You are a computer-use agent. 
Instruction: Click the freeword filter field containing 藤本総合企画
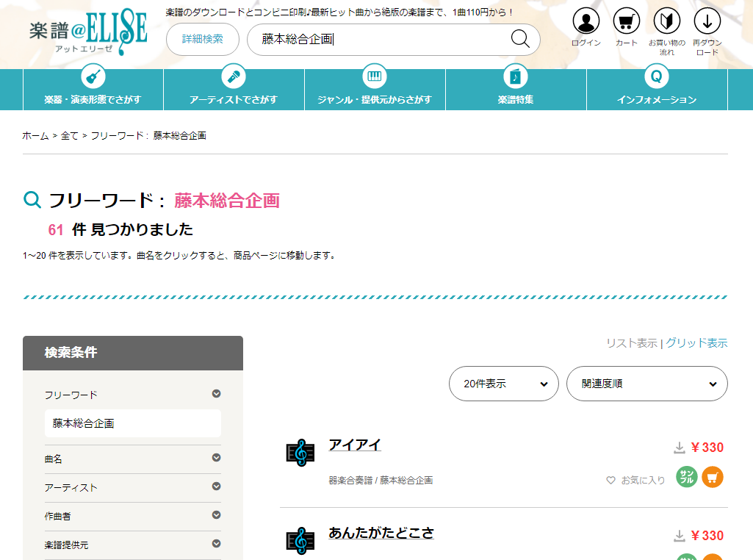tap(132, 423)
